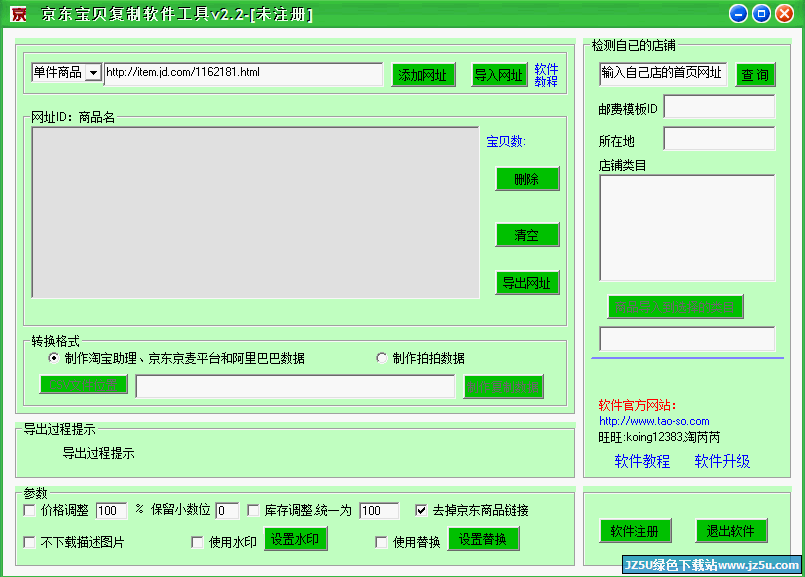
Task: Click the 输入自己店的首页网址 field
Action: tap(663, 74)
